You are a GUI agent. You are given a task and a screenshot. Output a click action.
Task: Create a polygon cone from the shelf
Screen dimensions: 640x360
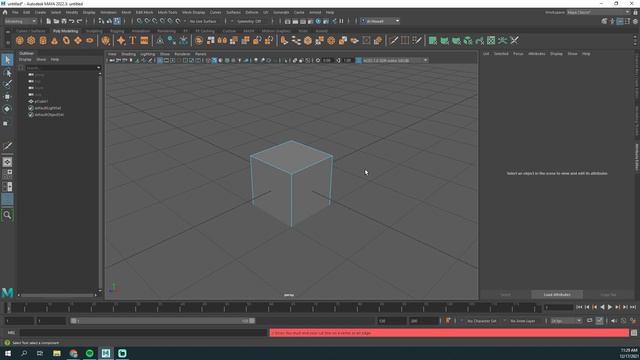54,40
